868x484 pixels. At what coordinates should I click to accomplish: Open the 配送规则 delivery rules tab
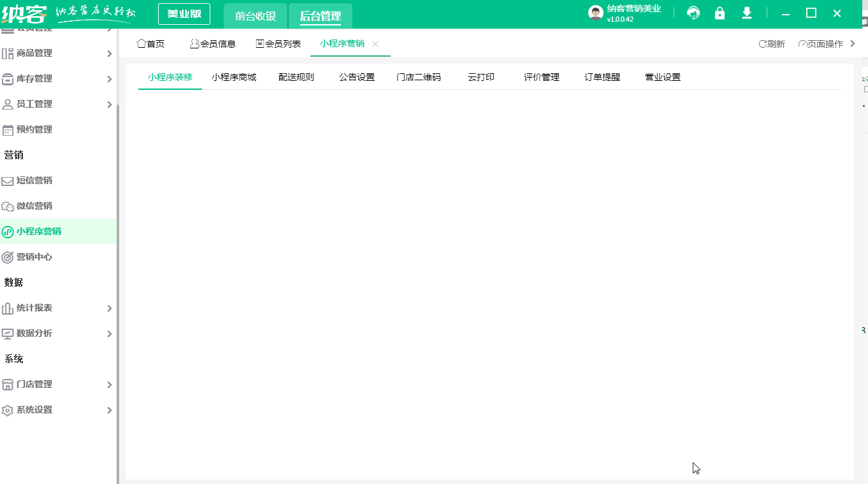296,76
